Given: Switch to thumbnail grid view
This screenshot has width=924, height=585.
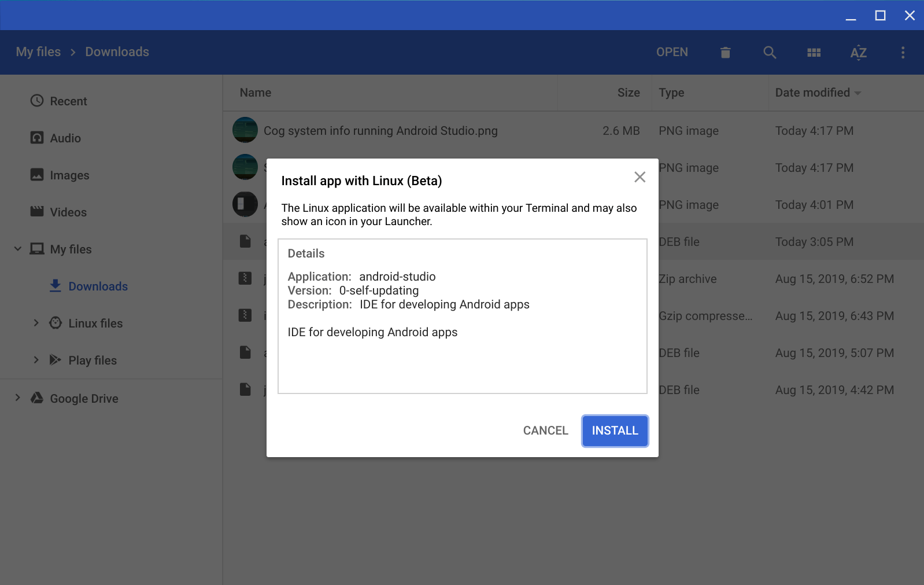Looking at the screenshot, I should click(x=814, y=53).
